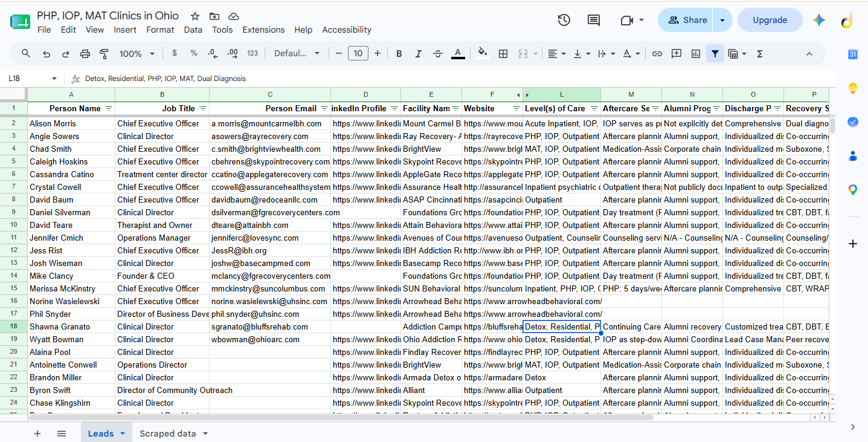Start a meeting with the camera icon
The width and height of the screenshot is (868, 442).
click(632, 20)
